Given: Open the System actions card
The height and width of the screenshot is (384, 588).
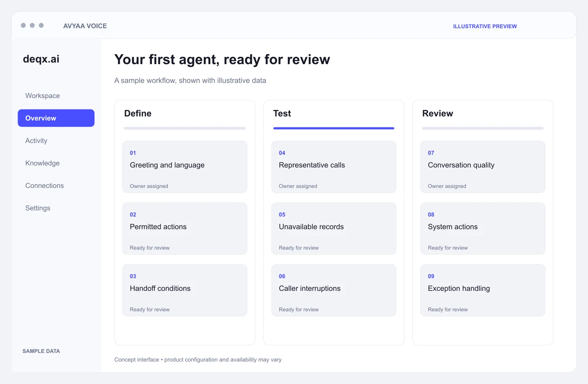Looking at the screenshot, I should click(483, 229).
